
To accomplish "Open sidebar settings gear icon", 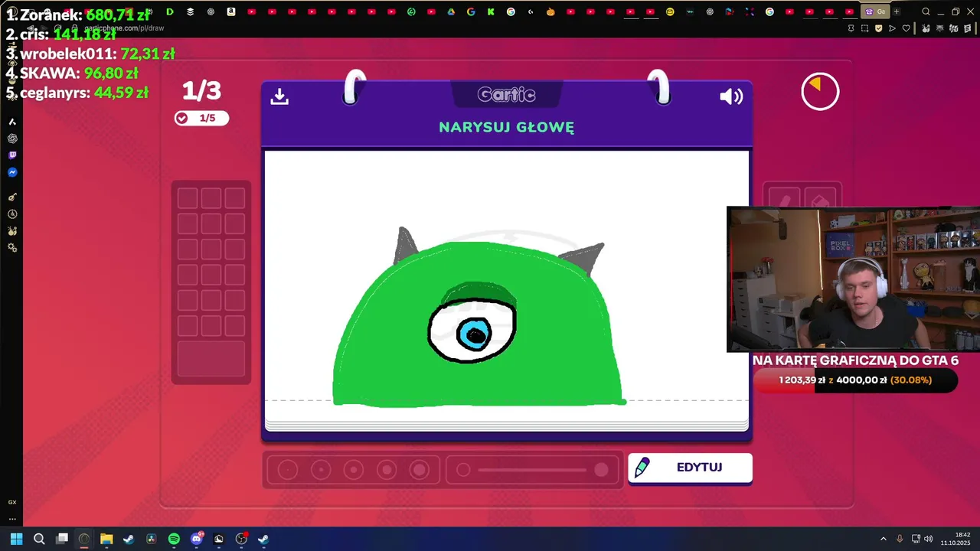I will point(12,248).
